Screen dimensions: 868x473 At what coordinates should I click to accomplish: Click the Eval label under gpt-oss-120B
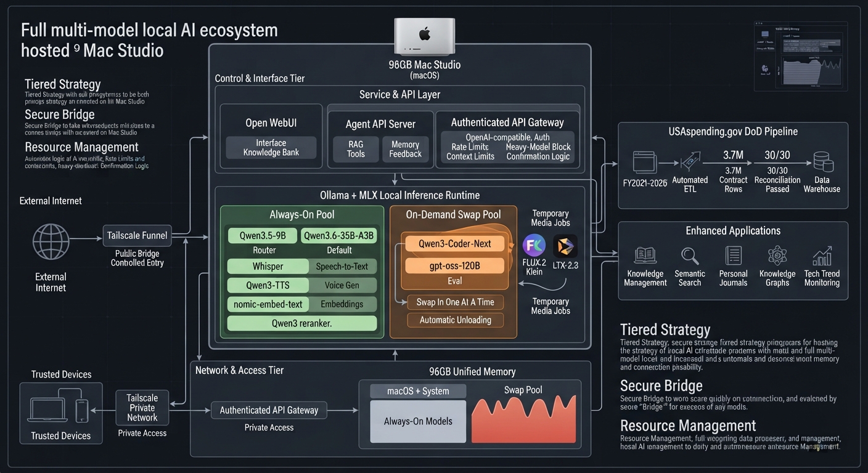click(x=455, y=281)
